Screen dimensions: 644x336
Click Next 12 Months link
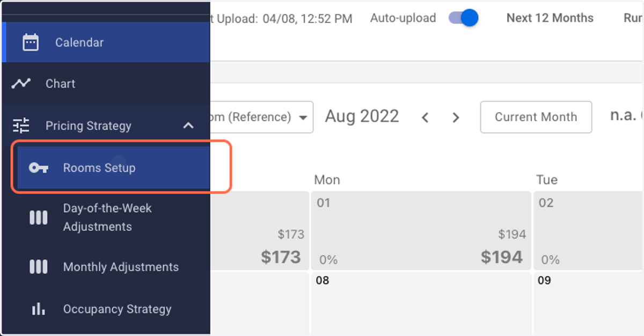coord(550,18)
